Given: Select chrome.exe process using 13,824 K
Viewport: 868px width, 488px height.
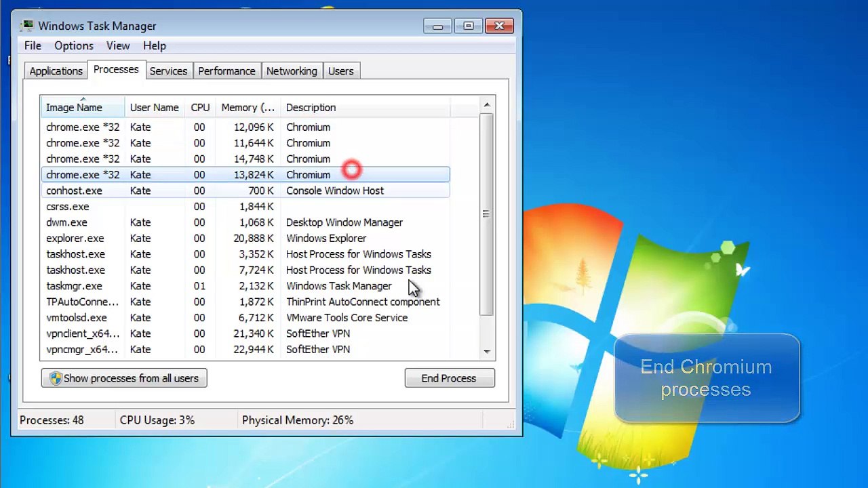Looking at the screenshot, I should pos(245,175).
